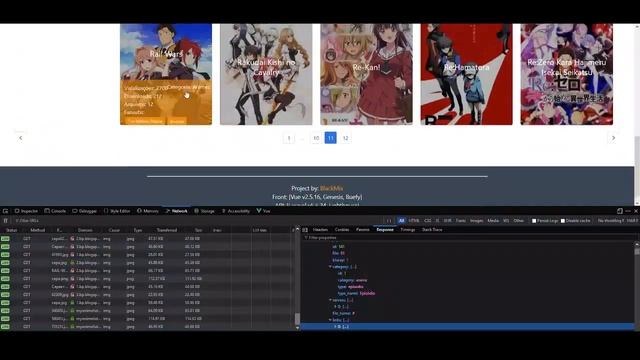
Task: Click the DevTools dock-mode icon
Action: tap(620, 211)
